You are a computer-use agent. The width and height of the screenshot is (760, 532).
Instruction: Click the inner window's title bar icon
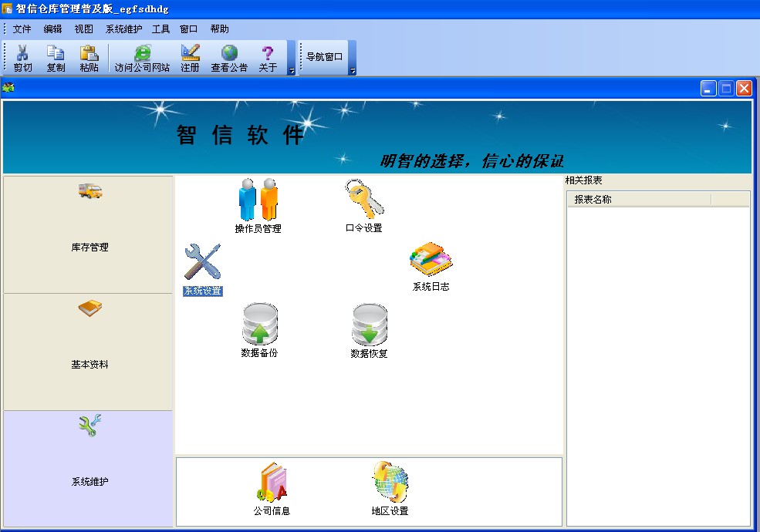click(8, 88)
